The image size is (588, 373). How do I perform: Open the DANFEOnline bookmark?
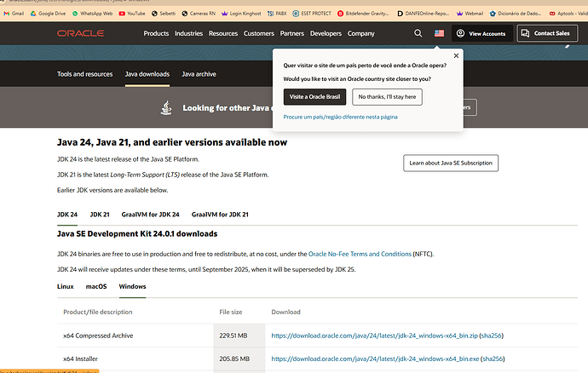coord(424,14)
